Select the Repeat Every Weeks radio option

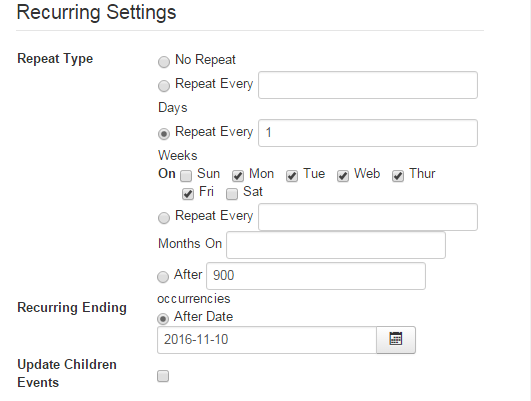[164, 134]
